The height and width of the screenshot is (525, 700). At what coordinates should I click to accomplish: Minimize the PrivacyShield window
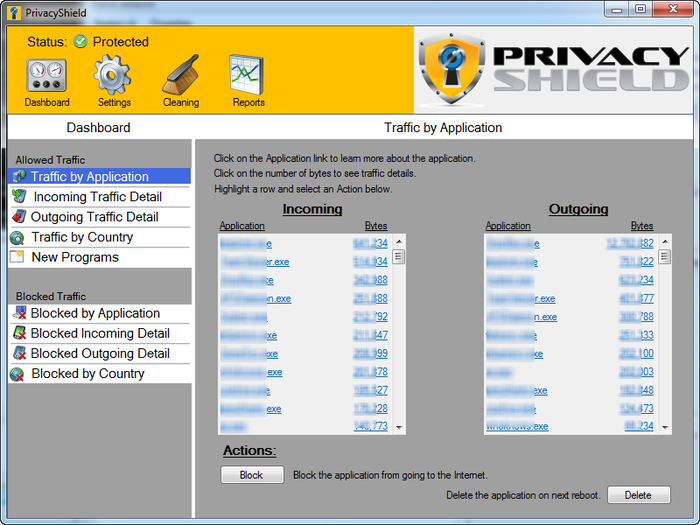[617, 9]
